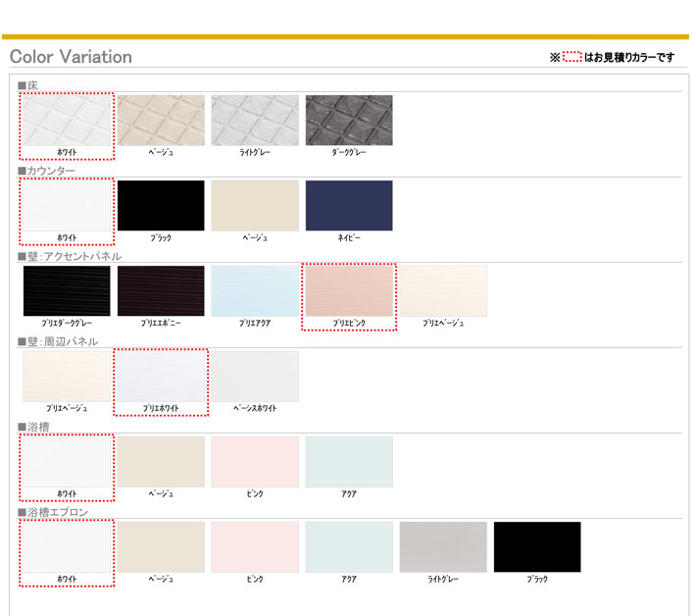Click the 壁:アクセントパネル section heading
The width and height of the screenshot is (696, 616).
[70, 256]
